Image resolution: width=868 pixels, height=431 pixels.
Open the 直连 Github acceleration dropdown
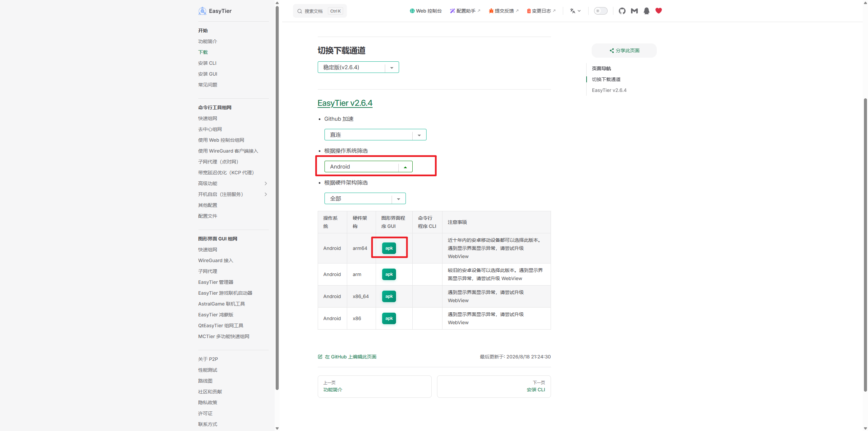[x=375, y=135]
